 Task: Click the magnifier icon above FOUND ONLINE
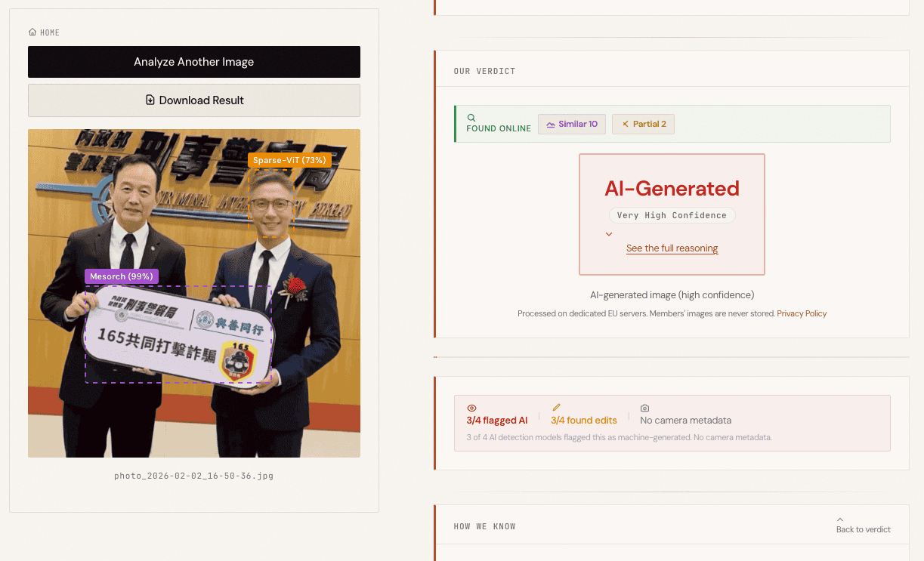coord(471,118)
